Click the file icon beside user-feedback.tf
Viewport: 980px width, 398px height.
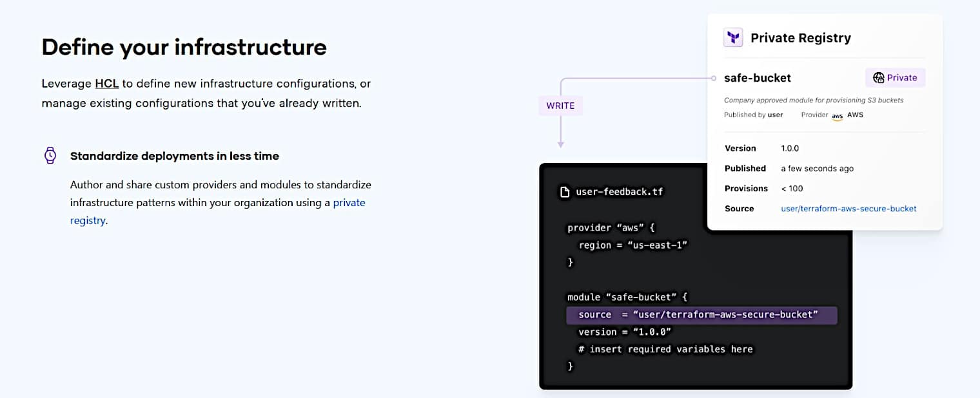[565, 192]
